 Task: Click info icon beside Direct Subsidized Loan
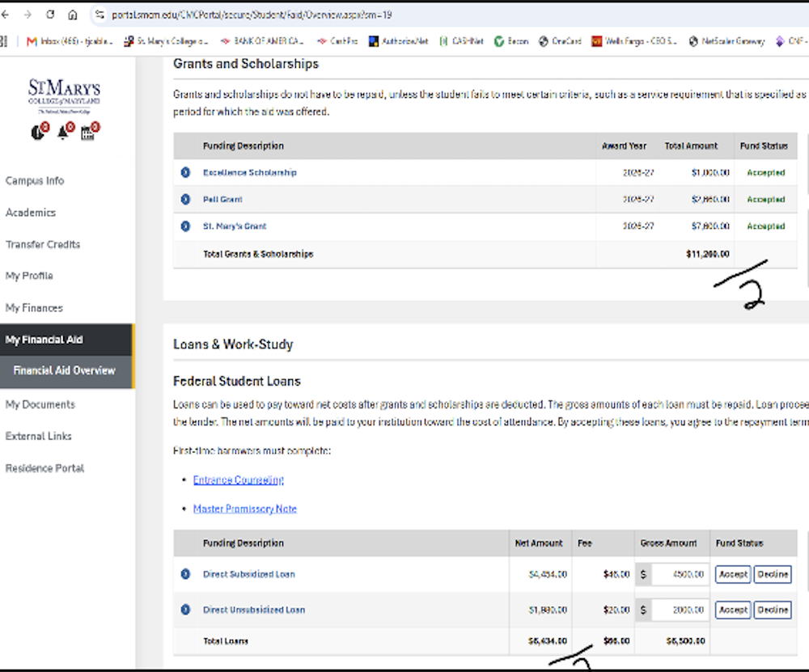click(x=185, y=574)
